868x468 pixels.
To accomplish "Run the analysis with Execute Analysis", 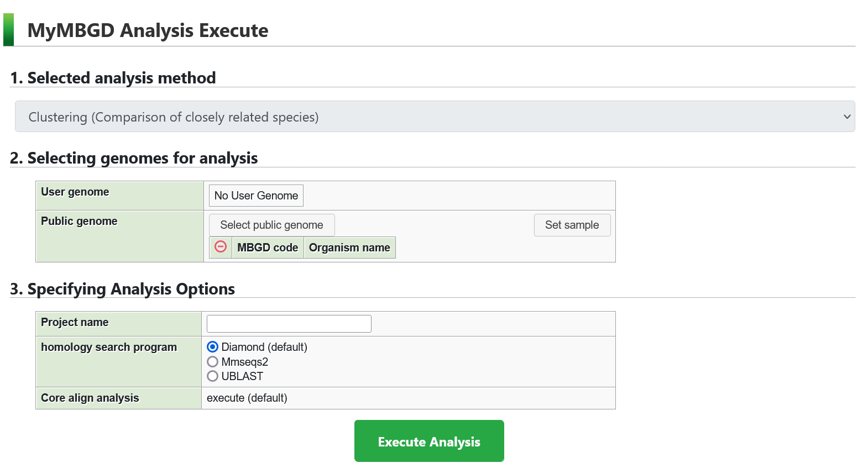I will [x=429, y=441].
